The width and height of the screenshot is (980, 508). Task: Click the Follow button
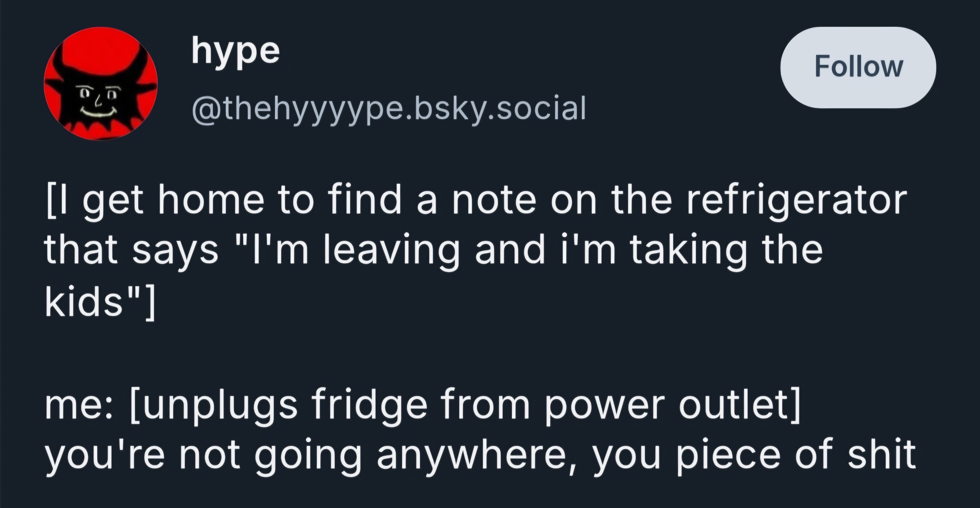858,67
